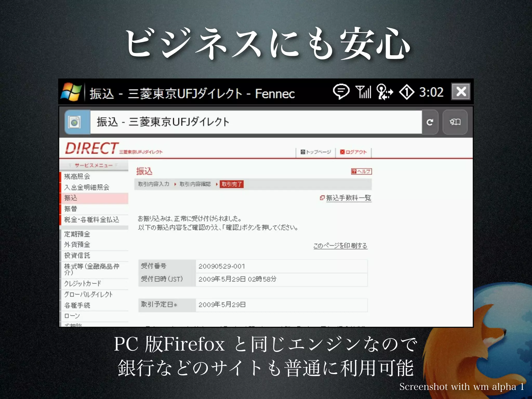Screen dimensions: 532x399
Task: Click the clock showing 3:02
Action: (x=431, y=92)
